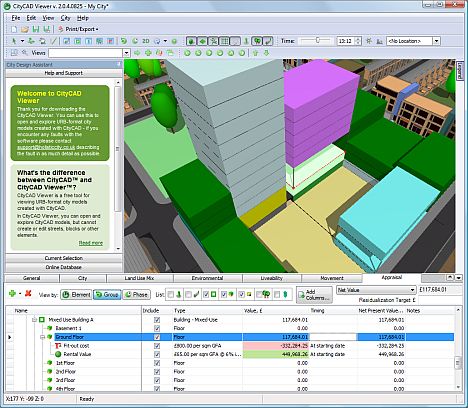Open the Net Value dropdown
This screenshot has width=468, height=408.
(412, 290)
